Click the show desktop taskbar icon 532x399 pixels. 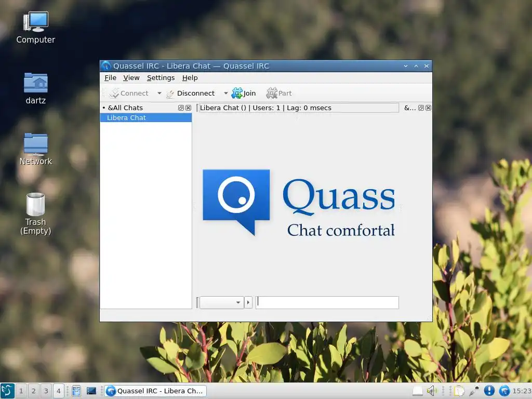91,391
